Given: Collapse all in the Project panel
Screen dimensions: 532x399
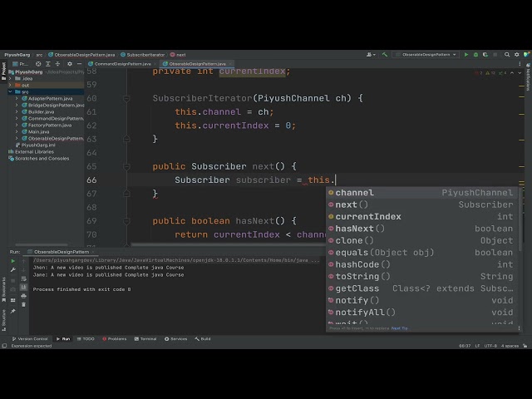Looking at the screenshot, I should (57, 64).
